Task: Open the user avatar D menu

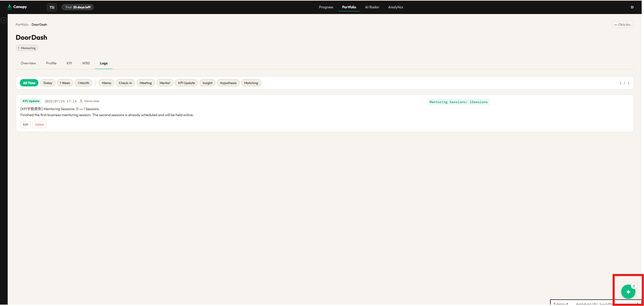Action: coord(632,7)
